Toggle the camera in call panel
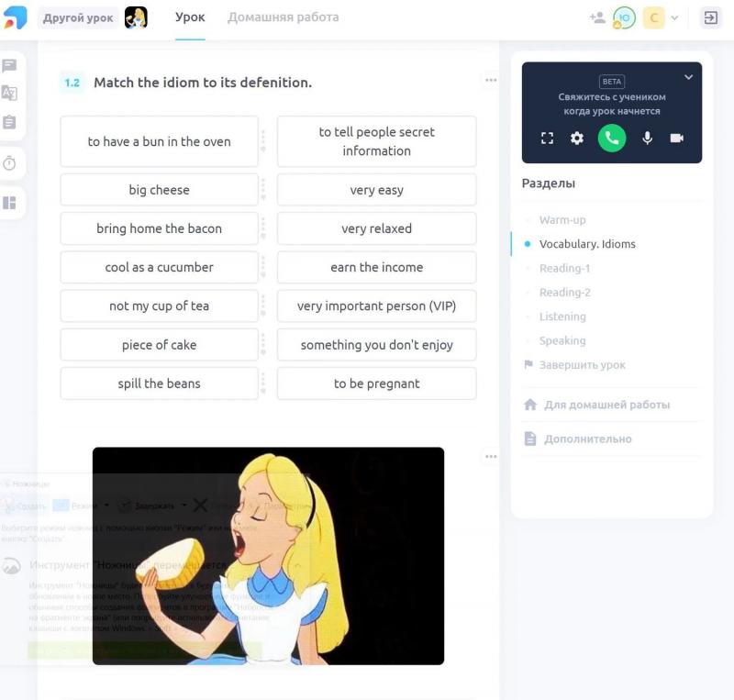This screenshot has width=734, height=700. coord(676,139)
